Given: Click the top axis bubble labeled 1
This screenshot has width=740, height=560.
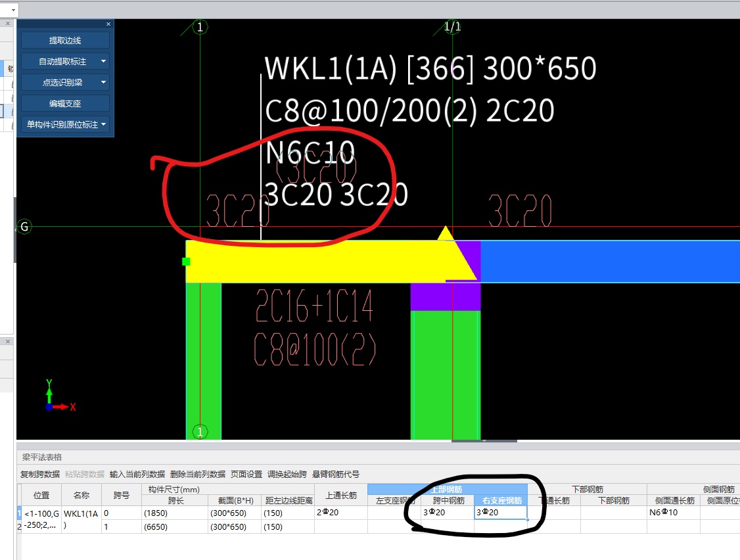Looking at the screenshot, I should [x=200, y=27].
